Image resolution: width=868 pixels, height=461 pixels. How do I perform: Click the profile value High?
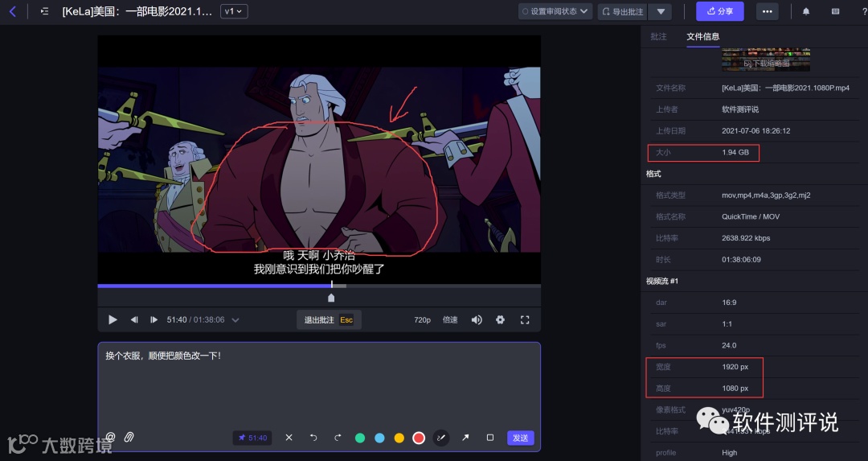tap(730, 453)
